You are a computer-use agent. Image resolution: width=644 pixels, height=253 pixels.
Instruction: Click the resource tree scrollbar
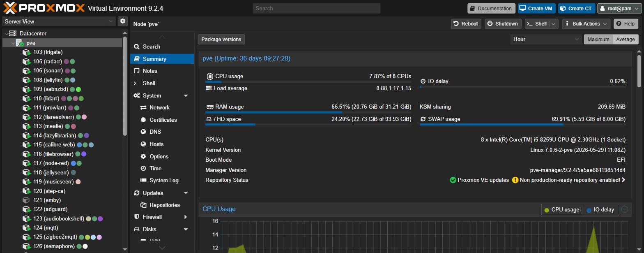click(x=125, y=86)
